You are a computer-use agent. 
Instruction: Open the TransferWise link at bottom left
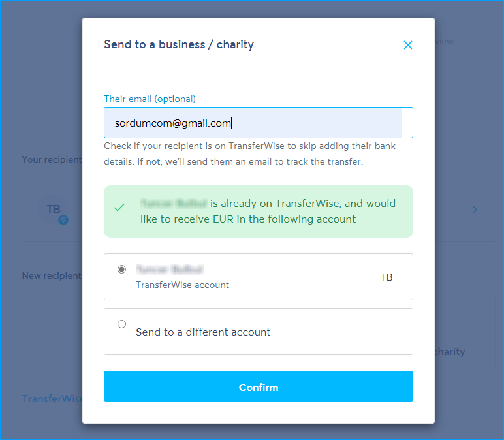click(x=52, y=398)
